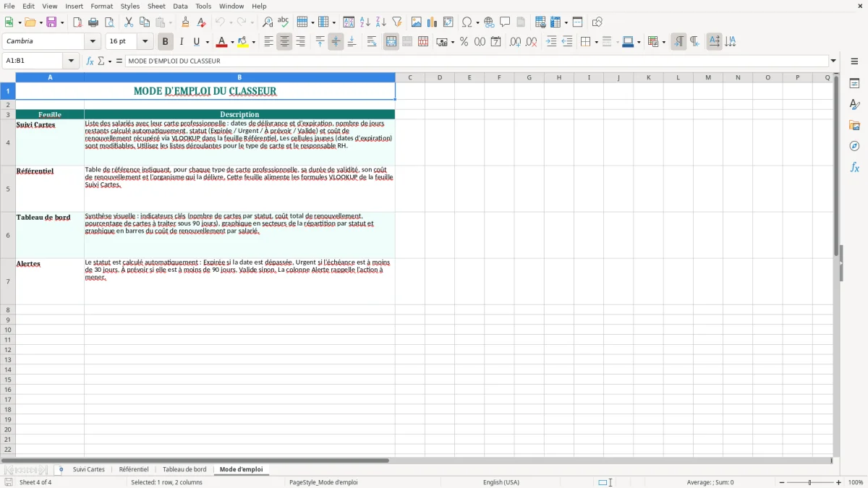Add a decimal place
868x488 pixels.
click(515, 42)
